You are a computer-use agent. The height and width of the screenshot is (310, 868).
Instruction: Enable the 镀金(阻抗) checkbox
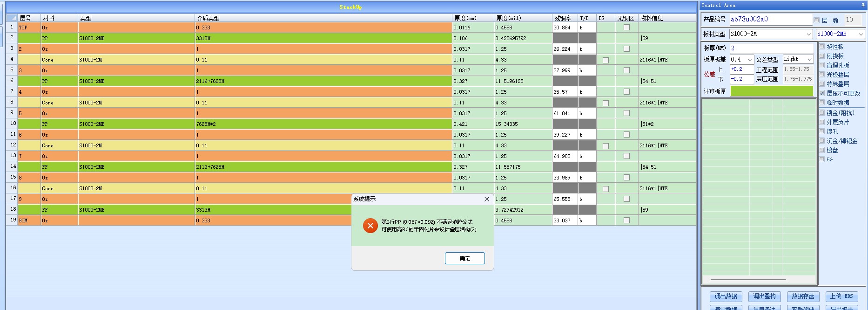(x=822, y=113)
